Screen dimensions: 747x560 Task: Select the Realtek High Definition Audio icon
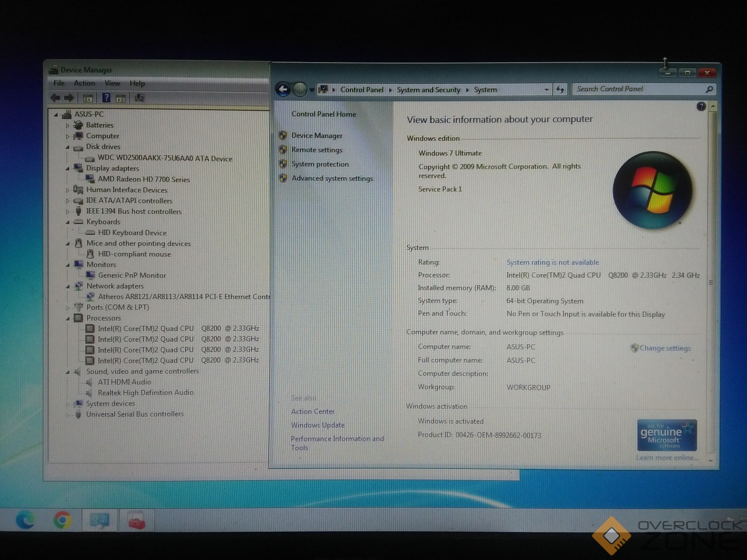89,392
